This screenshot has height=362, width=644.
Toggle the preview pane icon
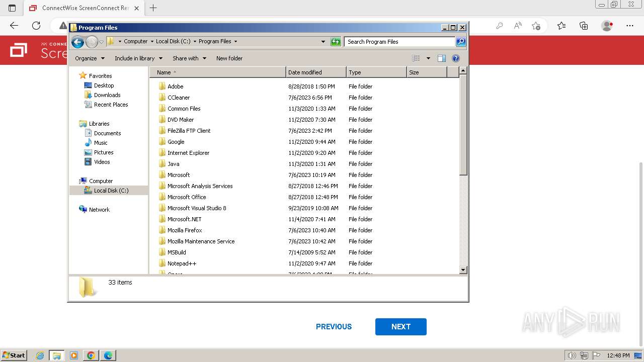tap(442, 58)
